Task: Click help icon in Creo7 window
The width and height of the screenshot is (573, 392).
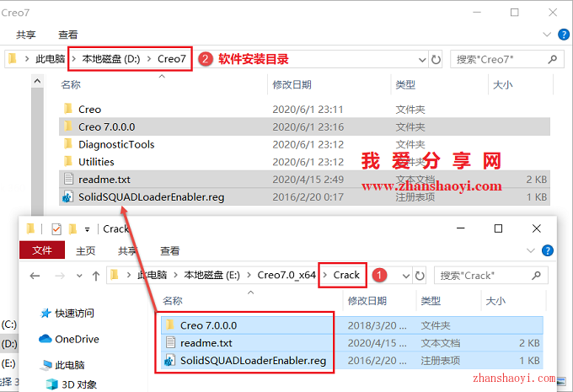Action: tap(564, 35)
